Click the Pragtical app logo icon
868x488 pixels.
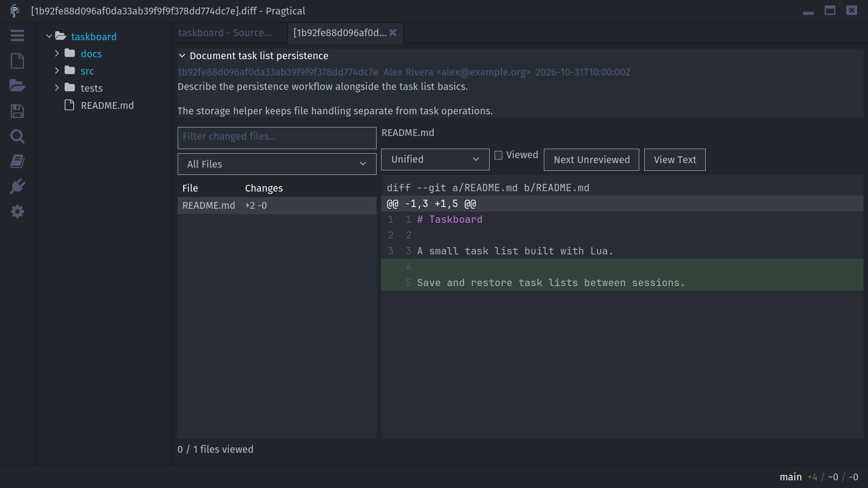[14, 10]
